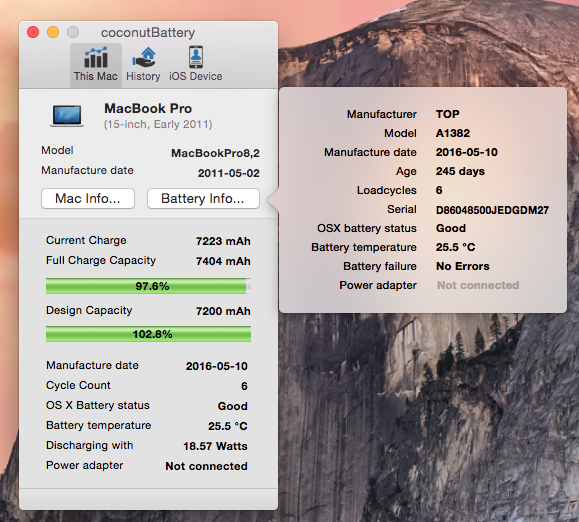Click the Discharging with label

coord(90,445)
